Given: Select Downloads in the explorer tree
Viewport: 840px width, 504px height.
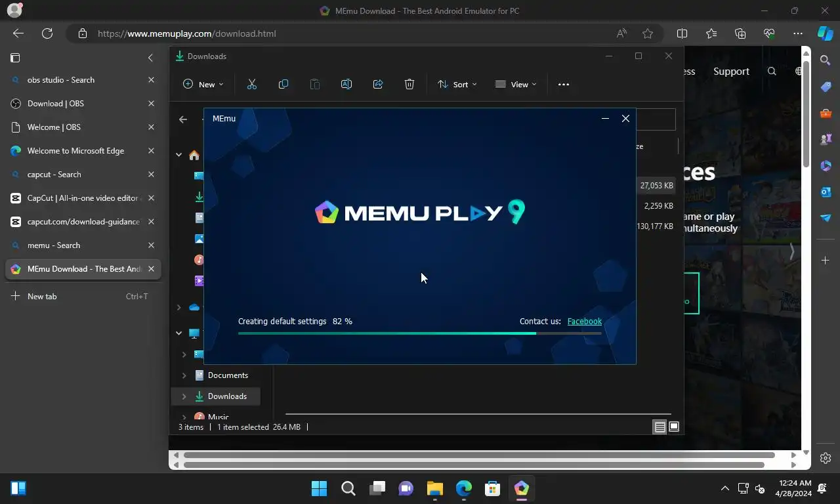Looking at the screenshot, I should [227, 396].
